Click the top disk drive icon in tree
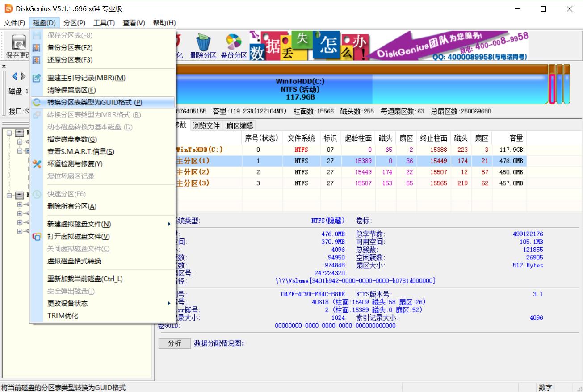The width and height of the screenshot is (583, 392). (x=19, y=133)
